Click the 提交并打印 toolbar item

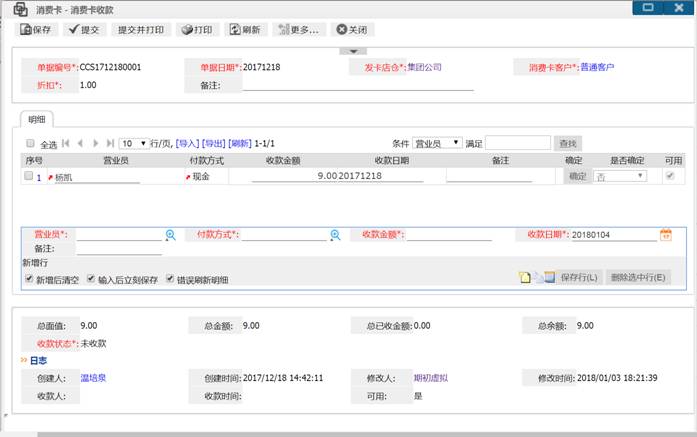(140, 29)
